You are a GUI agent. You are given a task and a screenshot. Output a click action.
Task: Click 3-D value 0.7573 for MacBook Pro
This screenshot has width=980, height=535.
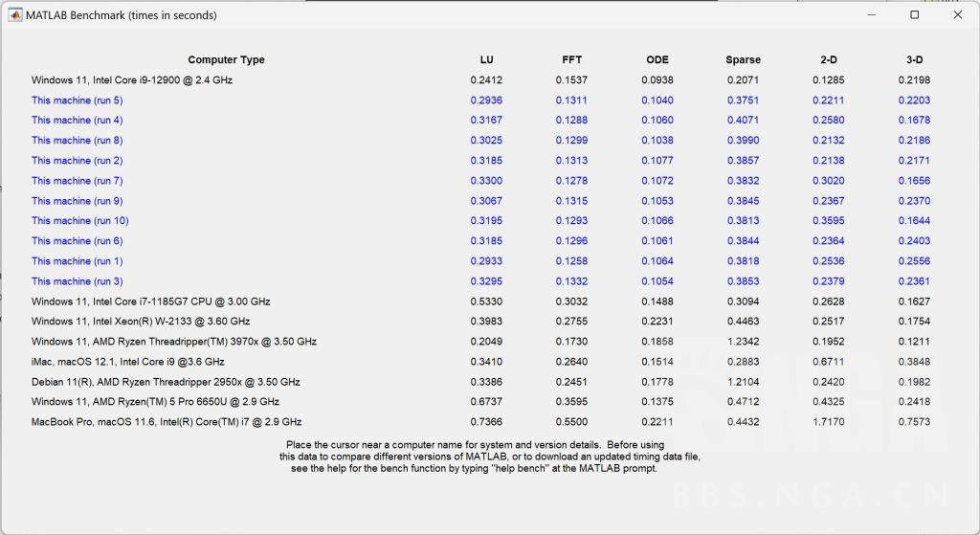[914, 422]
